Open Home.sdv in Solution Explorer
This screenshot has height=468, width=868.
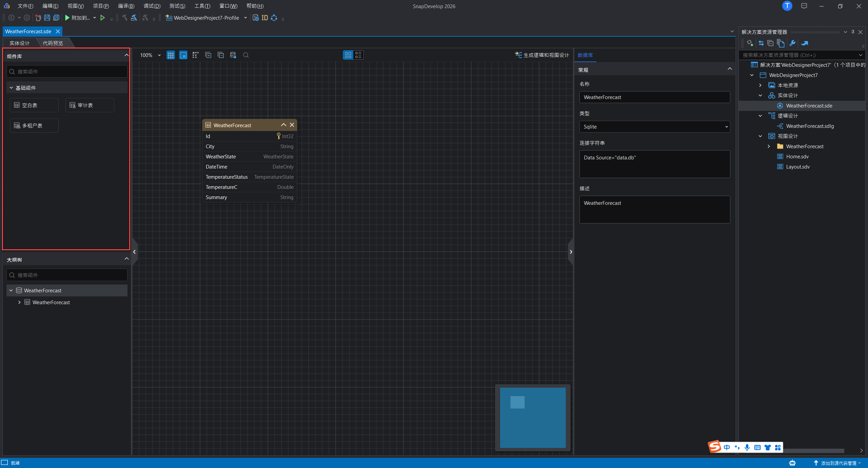(797, 156)
